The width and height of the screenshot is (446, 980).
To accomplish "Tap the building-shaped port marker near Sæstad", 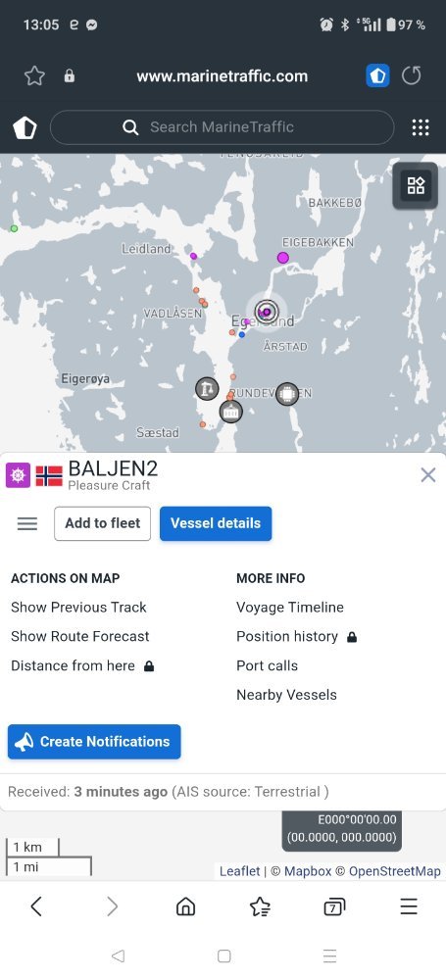I will 230,412.
